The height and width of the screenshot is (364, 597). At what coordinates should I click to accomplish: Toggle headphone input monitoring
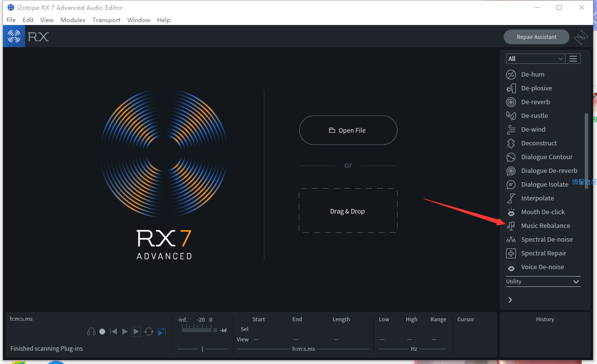91,332
